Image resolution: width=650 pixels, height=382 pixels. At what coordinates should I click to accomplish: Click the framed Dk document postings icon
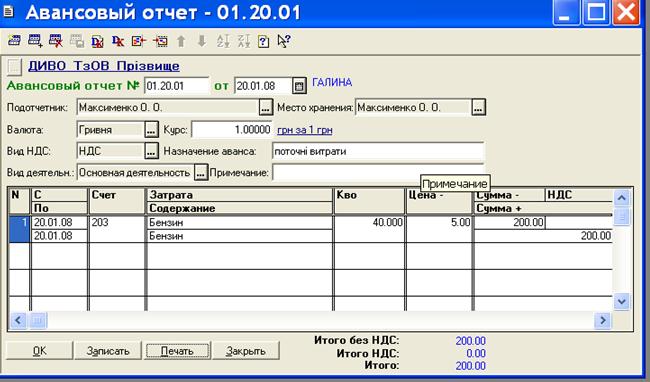point(97,41)
